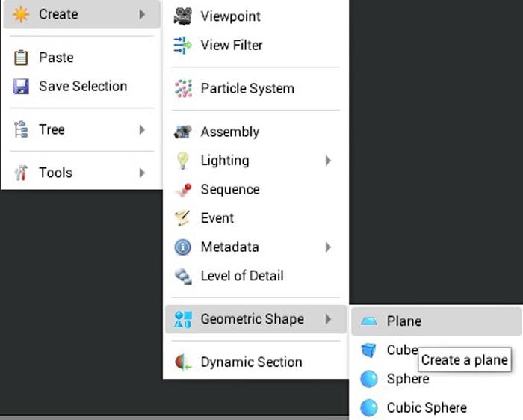Viewport: 523px width, 420px height.
Task: Expand the Lighting submenu arrow
Action: tap(328, 161)
